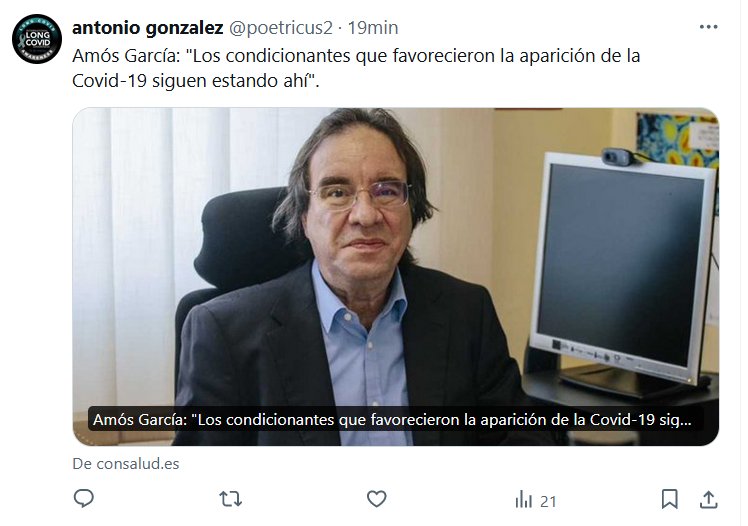The width and height of the screenshot is (748, 526).
Task: Open the @poetricus2 handle link
Action: tap(280, 28)
